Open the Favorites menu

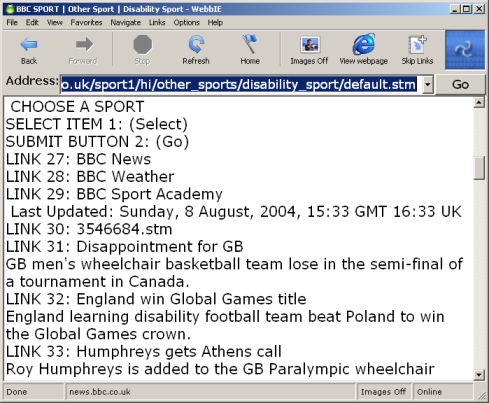pyautogui.click(x=86, y=23)
